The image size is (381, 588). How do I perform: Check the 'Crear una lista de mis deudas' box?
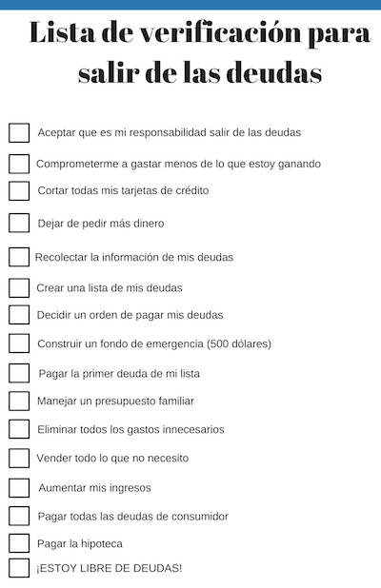pyautogui.click(x=19, y=288)
